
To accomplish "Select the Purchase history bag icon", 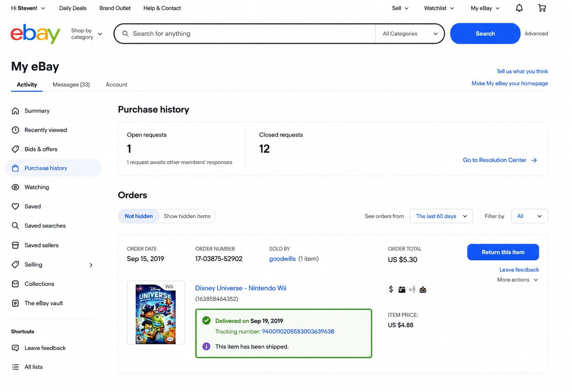I will pyautogui.click(x=15, y=168).
